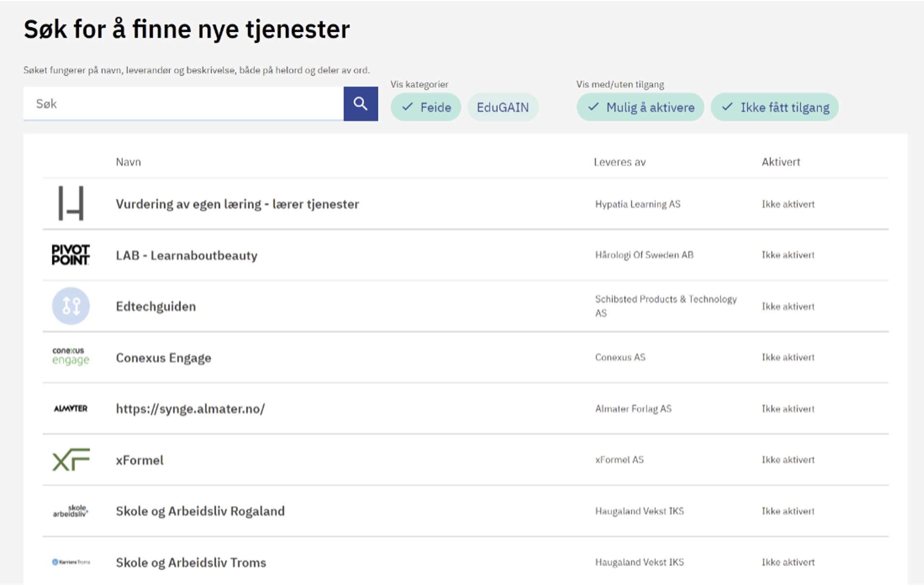Image resolution: width=924 pixels, height=586 pixels.
Task: Click the Vis med/uten tilgang label
Action: pyautogui.click(x=620, y=84)
